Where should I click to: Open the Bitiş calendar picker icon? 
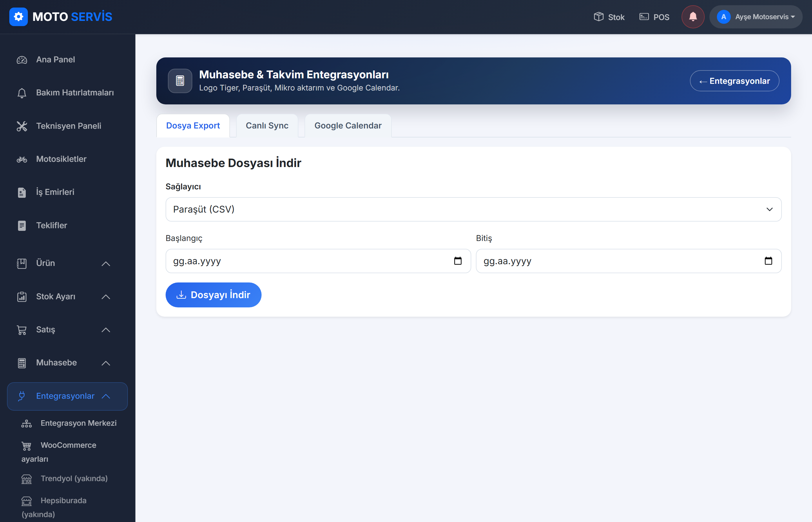(768, 261)
